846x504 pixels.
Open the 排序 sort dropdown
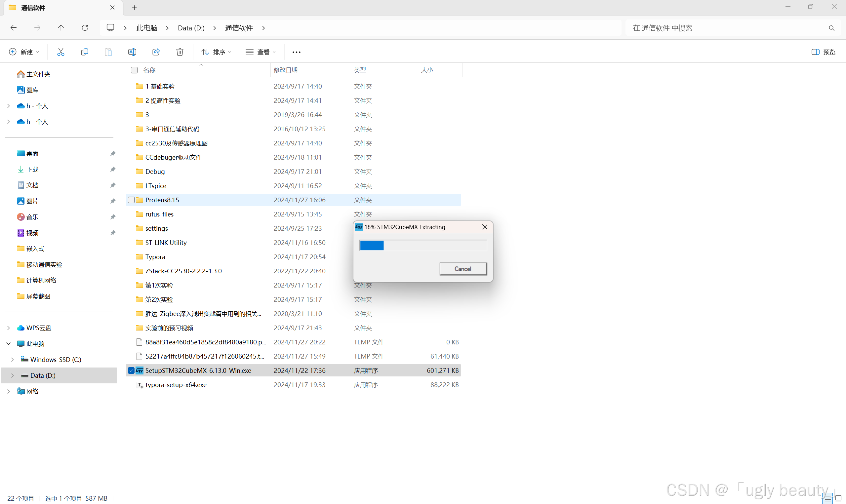pyautogui.click(x=216, y=52)
